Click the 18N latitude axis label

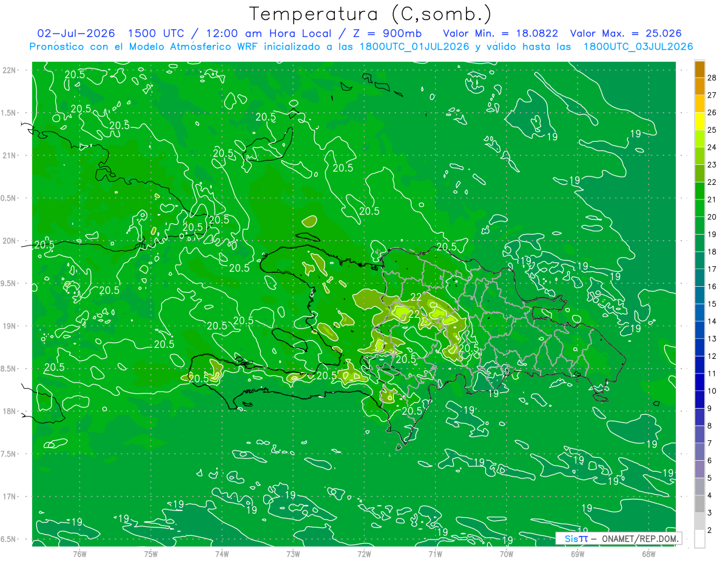[x=9, y=412]
